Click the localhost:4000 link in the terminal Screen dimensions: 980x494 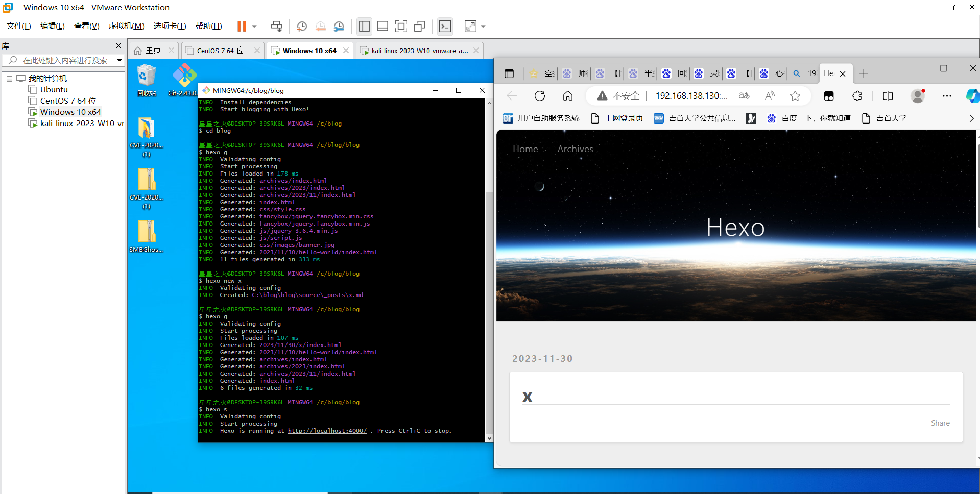[x=327, y=431]
